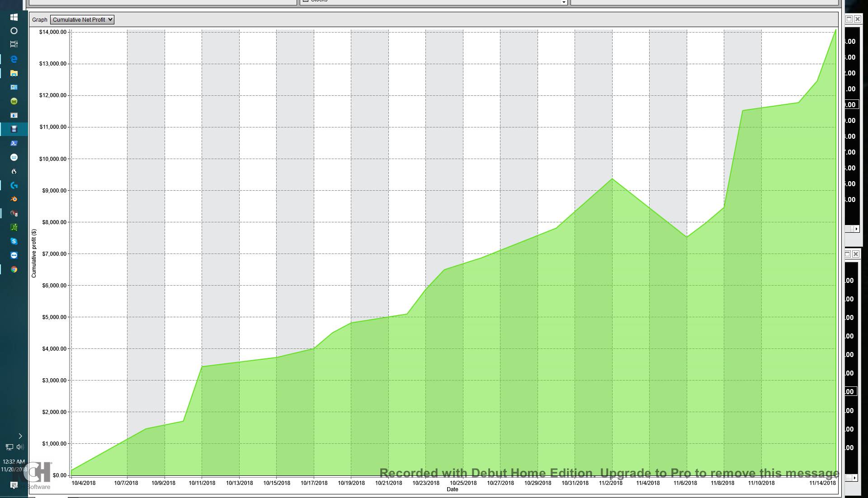Open the blue ID-card app below File Explorer

pyautogui.click(x=14, y=87)
